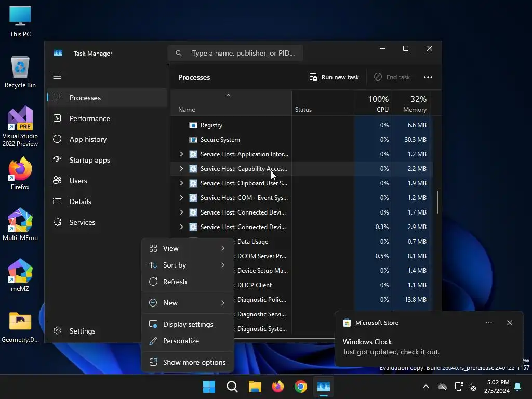Choose Show more options in context menu
This screenshot has width=532, height=399.
click(x=188, y=362)
